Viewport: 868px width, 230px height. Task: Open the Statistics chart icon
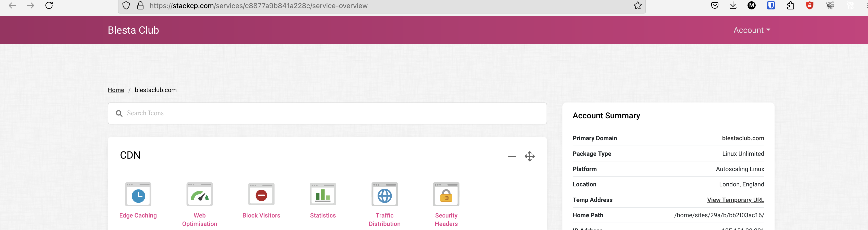323,194
